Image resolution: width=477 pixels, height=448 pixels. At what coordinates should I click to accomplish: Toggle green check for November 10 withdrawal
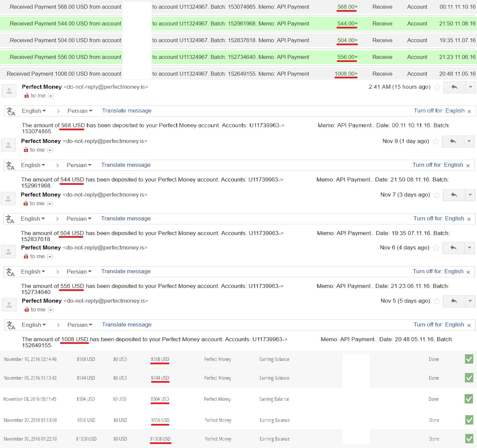click(469, 359)
